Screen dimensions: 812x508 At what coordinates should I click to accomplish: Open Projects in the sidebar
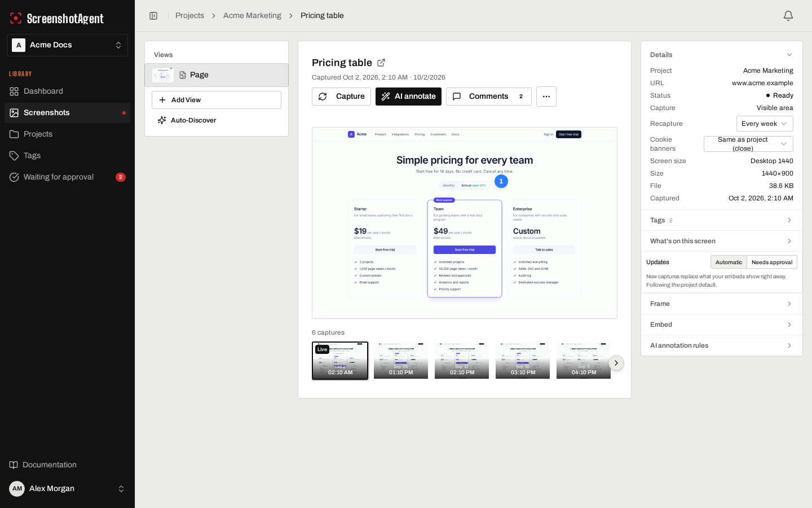click(x=68, y=134)
